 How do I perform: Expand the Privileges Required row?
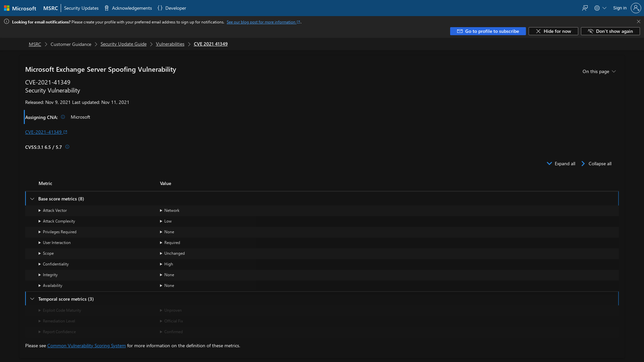57,232
